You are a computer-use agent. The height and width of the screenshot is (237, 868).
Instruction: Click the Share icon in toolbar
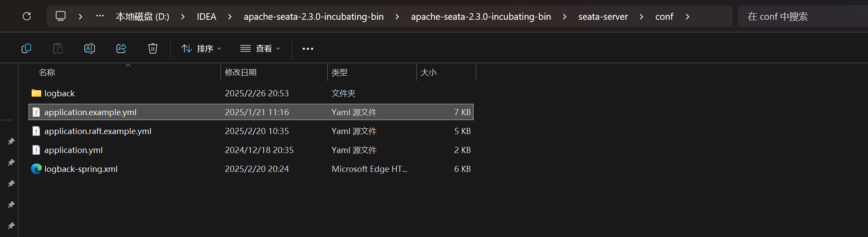tap(121, 48)
